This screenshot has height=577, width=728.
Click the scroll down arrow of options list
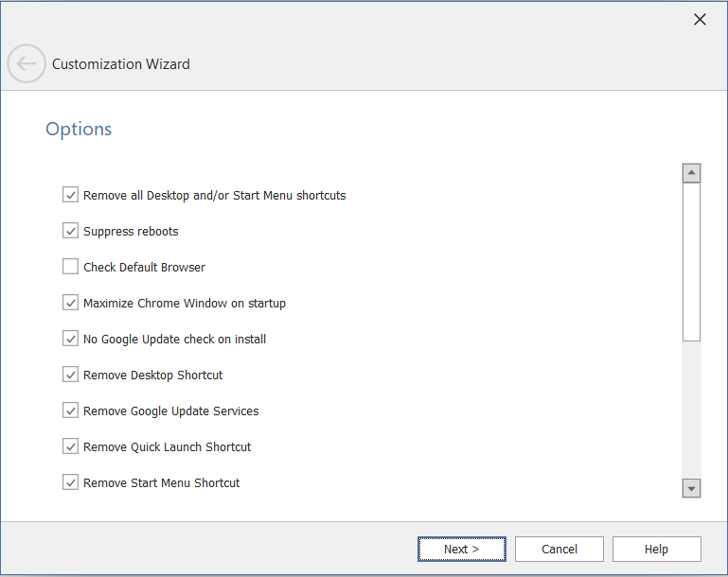point(691,488)
